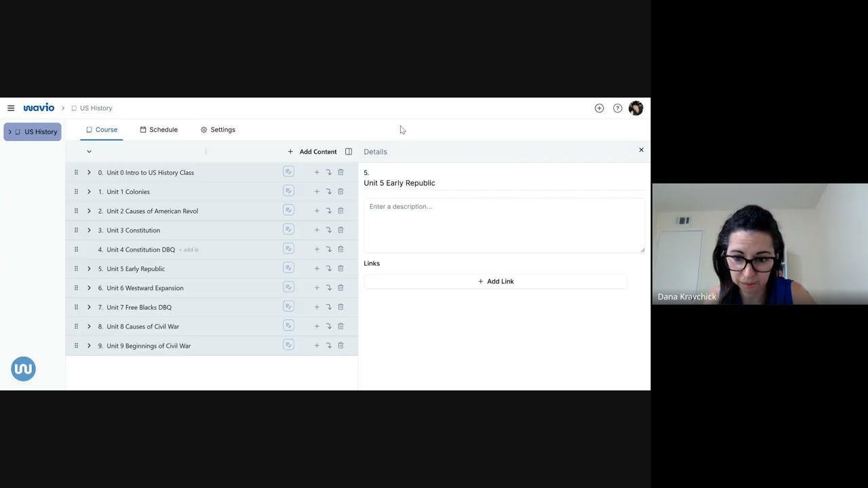
Task: Open the help question mark icon
Action: 618,108
